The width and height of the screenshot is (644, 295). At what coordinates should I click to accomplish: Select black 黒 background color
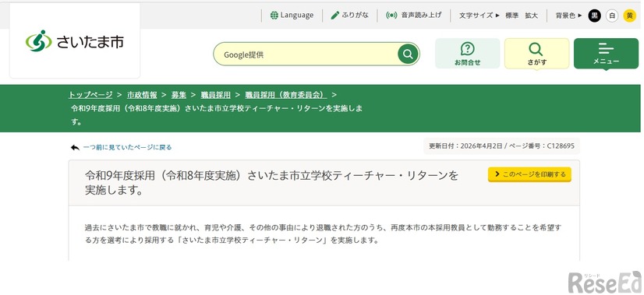click(594, 16)
